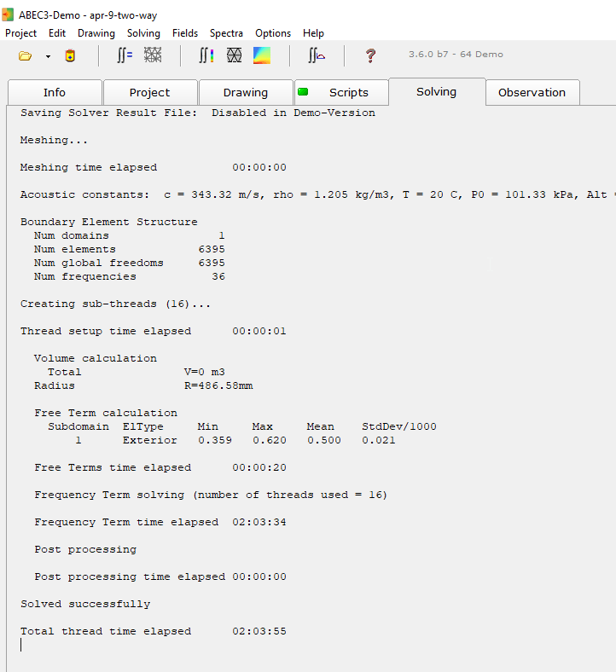
Task: Switch to the Drawing tab
Action: pos(246,92)
